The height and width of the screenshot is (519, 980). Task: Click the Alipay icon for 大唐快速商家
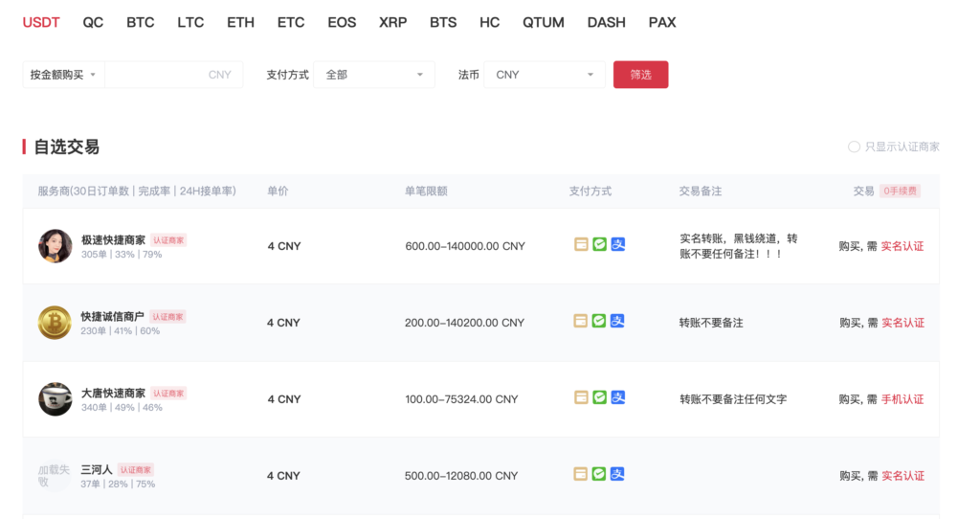point(618,397)
